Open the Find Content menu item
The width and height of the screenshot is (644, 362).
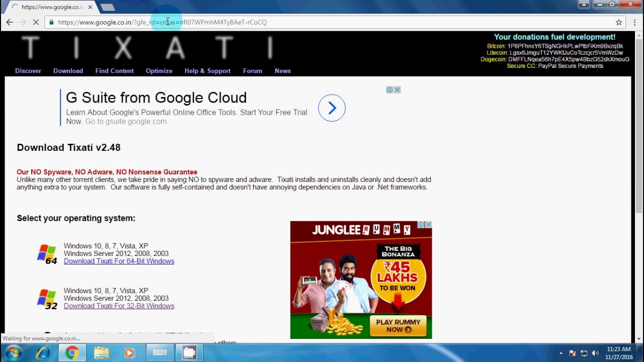coord(114,71)
